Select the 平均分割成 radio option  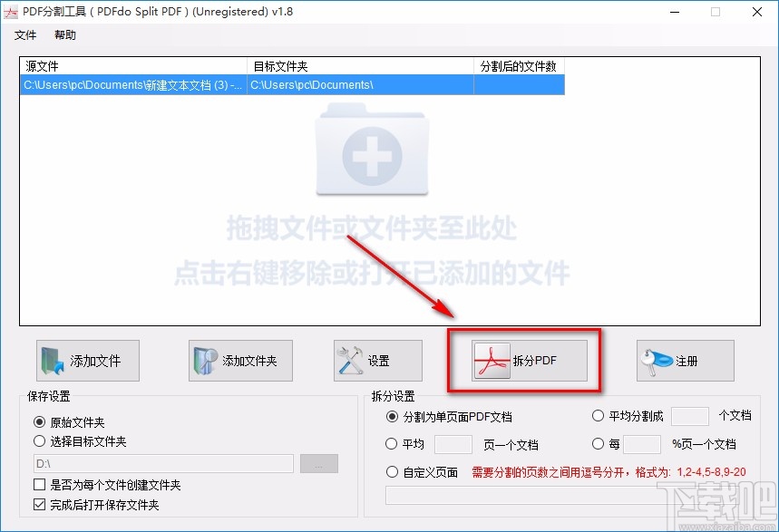[597, 416]
